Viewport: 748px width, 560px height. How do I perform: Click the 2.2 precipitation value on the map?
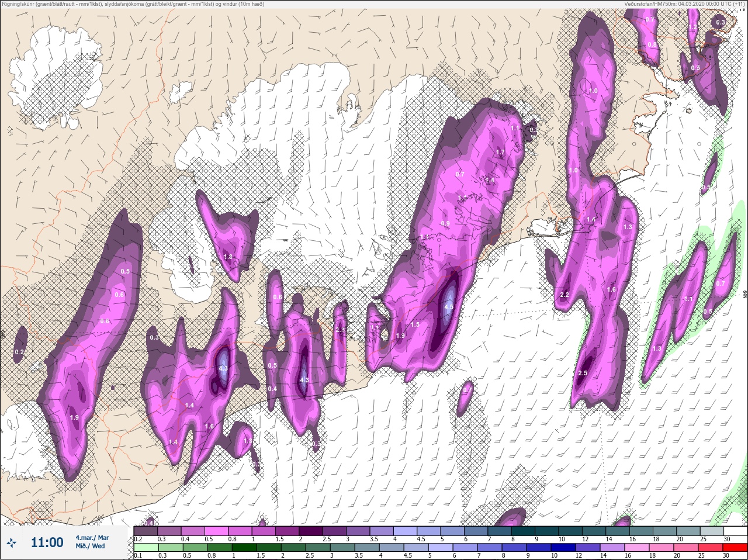tap(565, 295)
